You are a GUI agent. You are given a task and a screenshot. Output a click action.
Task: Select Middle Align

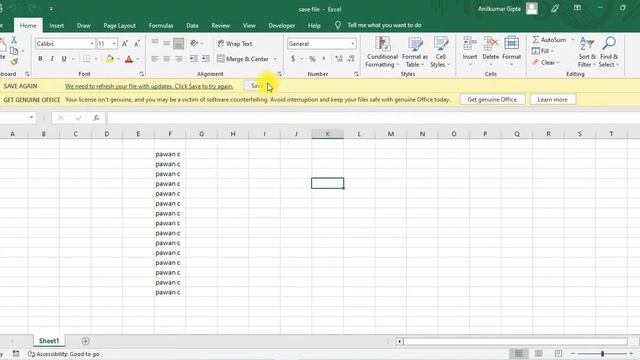(x=167, y=43)
